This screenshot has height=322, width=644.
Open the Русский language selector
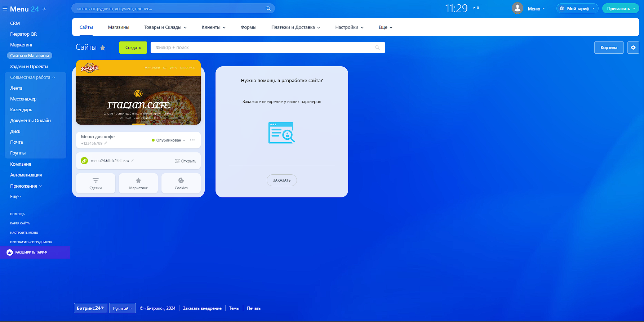coord(122,308)
